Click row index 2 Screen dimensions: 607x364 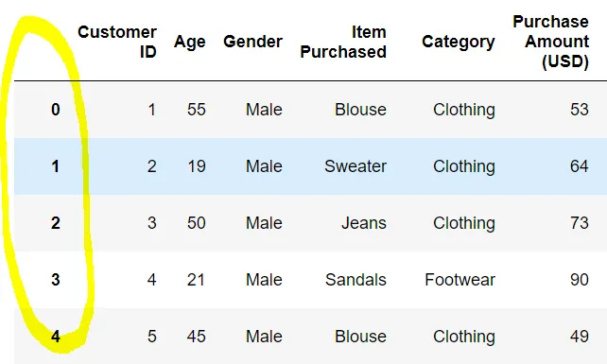click(56, 223)
